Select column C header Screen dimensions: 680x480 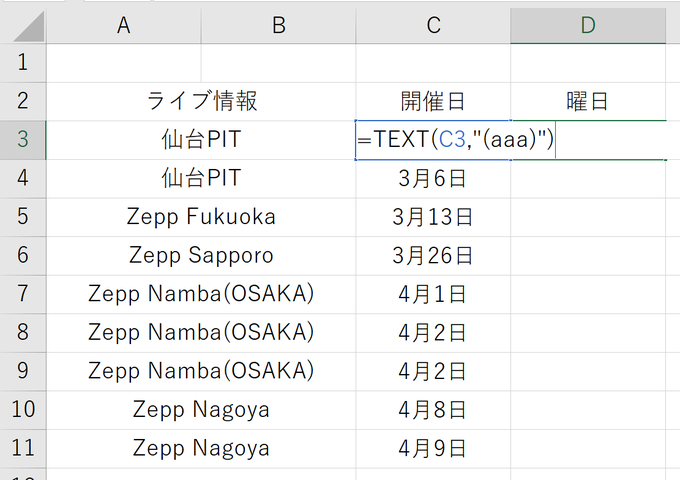point(433,26)
